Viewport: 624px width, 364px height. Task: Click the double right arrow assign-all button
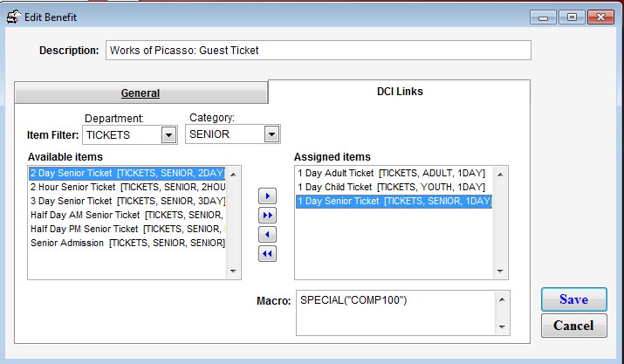click(269, 216)
